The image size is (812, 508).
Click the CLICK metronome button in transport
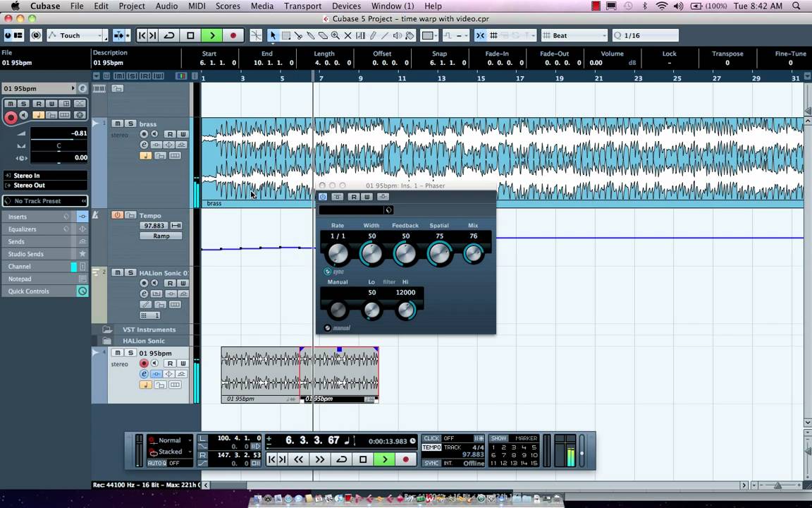click(431, 438)
